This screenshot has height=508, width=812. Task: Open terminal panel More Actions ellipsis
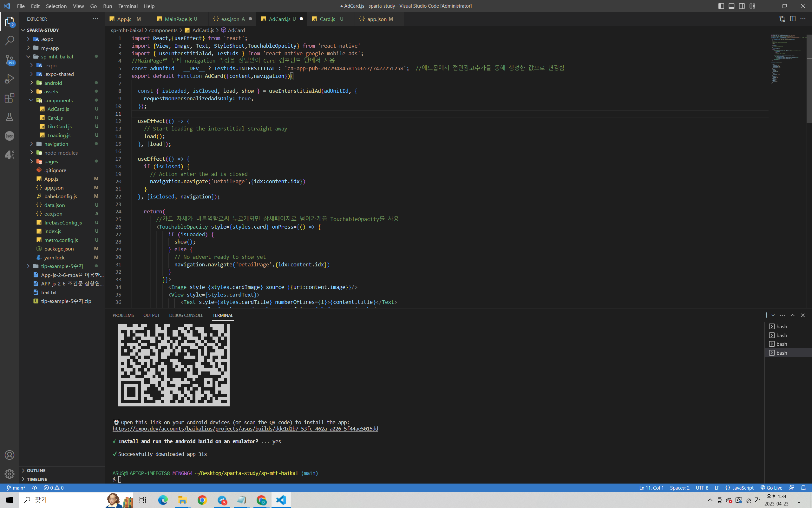[x=782, y=315]
